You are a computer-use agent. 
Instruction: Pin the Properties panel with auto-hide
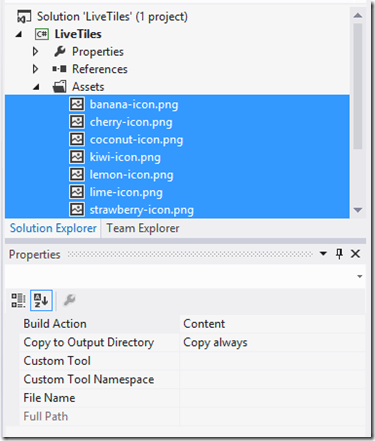click(339, 254)
